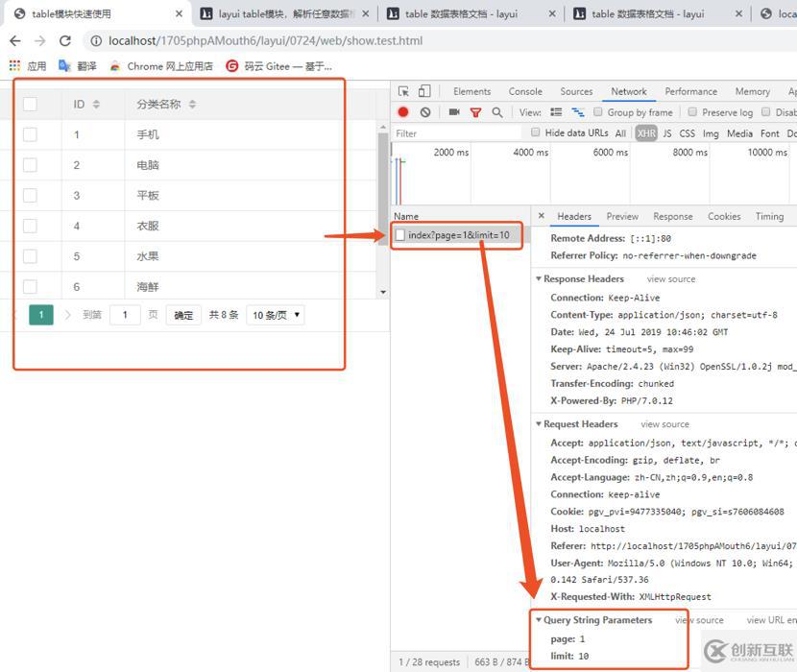Close the layui table模块 tab
This screenshot has width=797, height=672.
tap(366, 13)
